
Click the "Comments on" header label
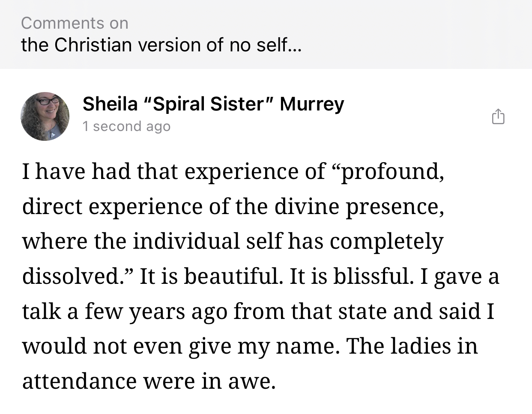[x=75, y=23]
